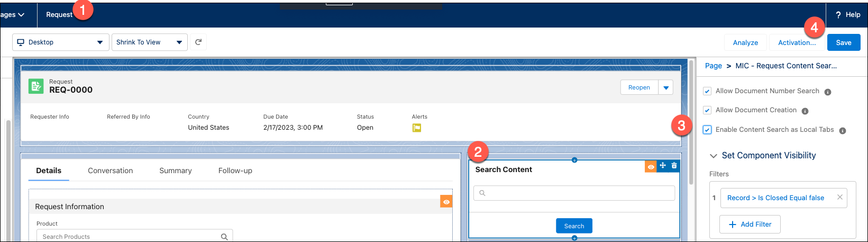Viewport: 868px width, 242px height.
Task: Click info icon next to Allow Document Creation
Action: click(x=805, y=111)
